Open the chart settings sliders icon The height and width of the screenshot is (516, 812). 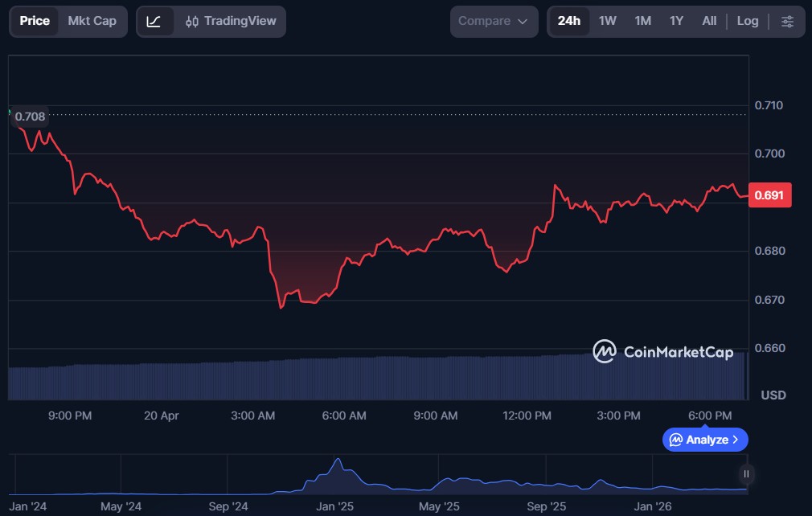pos(787,22)
